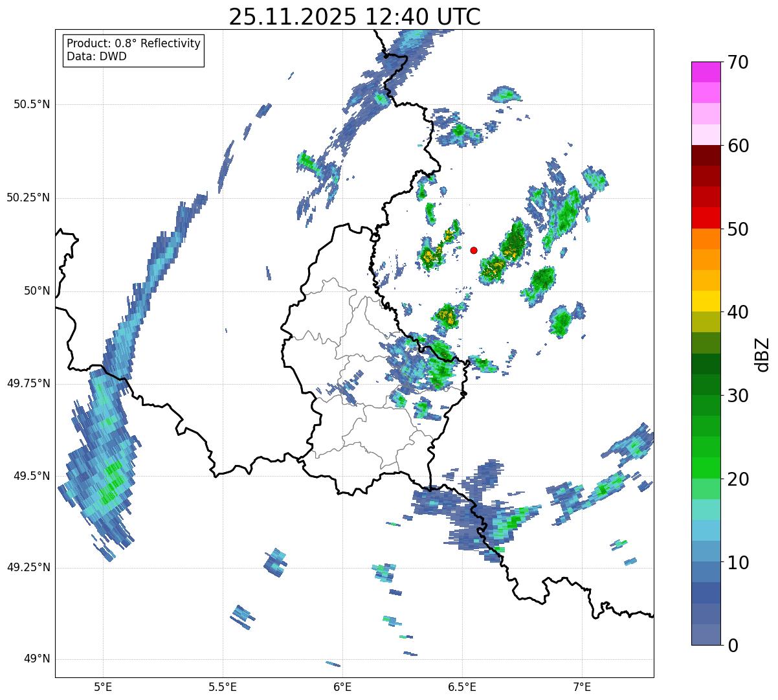Screen dimensions: 778x700
Task: Click the 50.5°N latitude label
Action: point(32,104)
